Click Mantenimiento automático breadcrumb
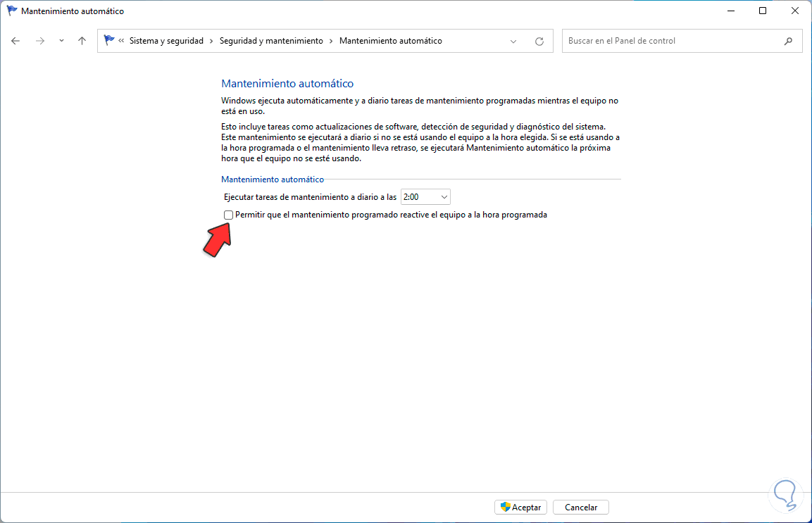Image resolution: width=812 pixels, height=523 pixels. [x=390, y=41]
